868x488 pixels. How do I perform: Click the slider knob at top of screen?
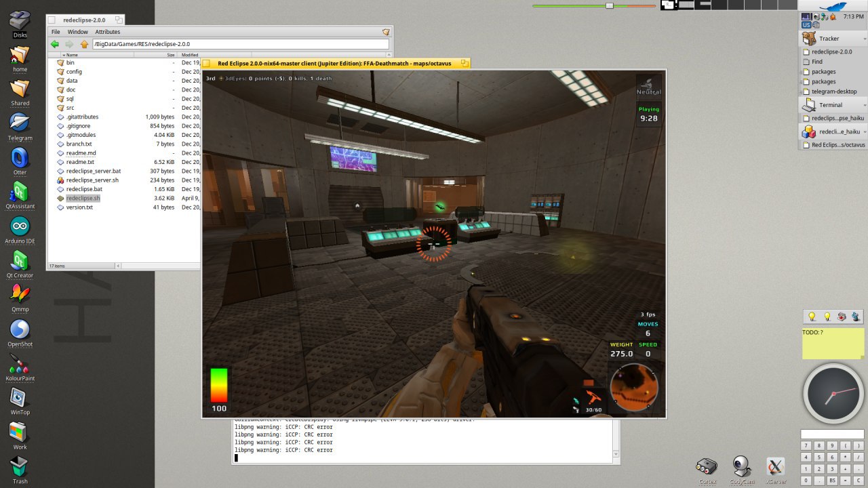(x=609, y=5)
